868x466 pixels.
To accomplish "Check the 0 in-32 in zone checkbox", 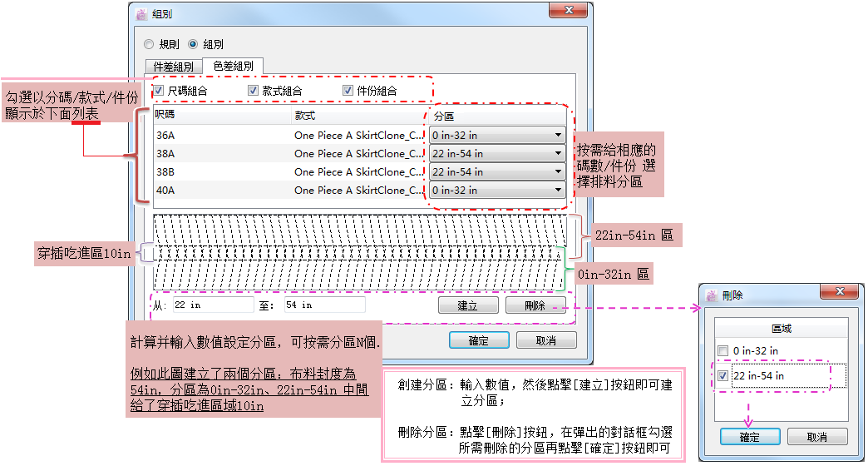I will [722, 351].
